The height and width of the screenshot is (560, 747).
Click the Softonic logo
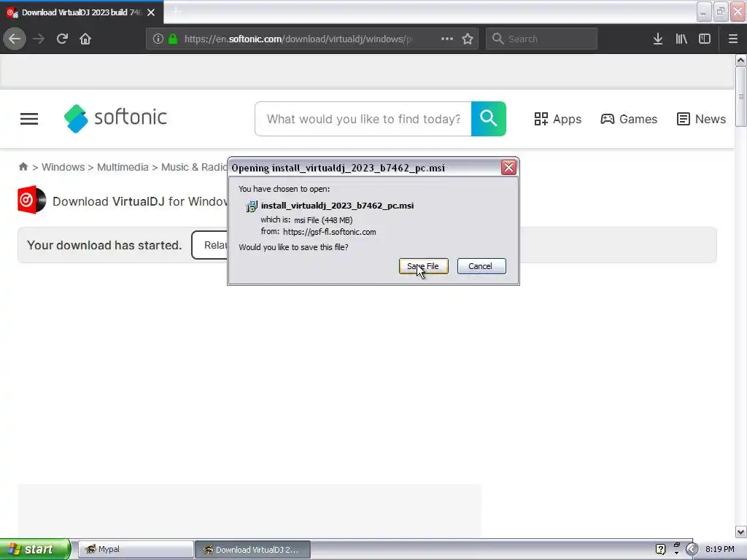coord(115,118)
